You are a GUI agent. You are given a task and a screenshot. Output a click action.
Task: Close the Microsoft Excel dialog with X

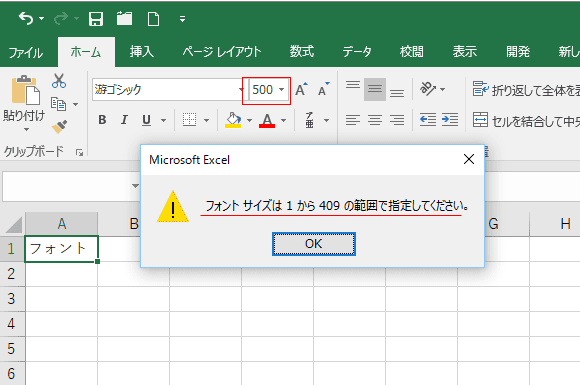[469, 159]
